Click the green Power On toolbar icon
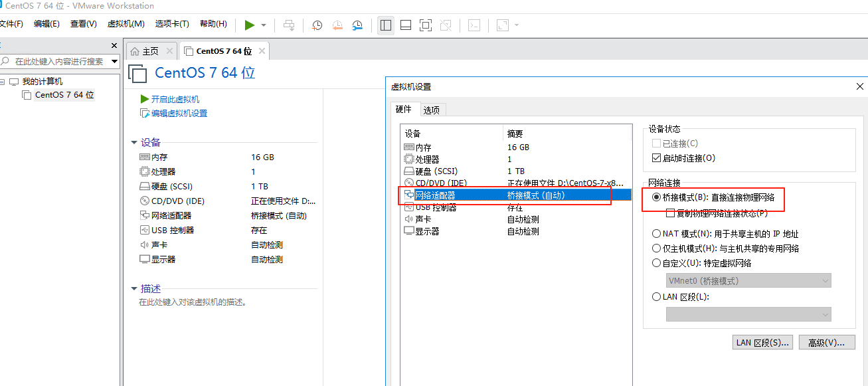Image resolution: width=868 pixels, height=386 pixels. tap(251, 25)
